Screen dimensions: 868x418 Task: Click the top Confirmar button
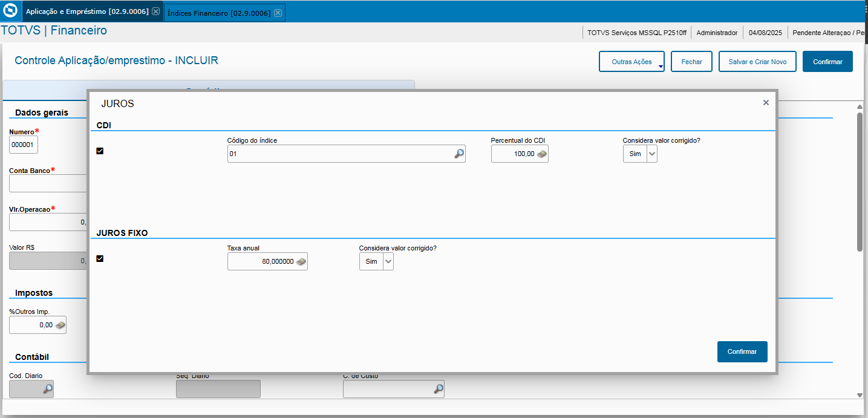(827, 62)
